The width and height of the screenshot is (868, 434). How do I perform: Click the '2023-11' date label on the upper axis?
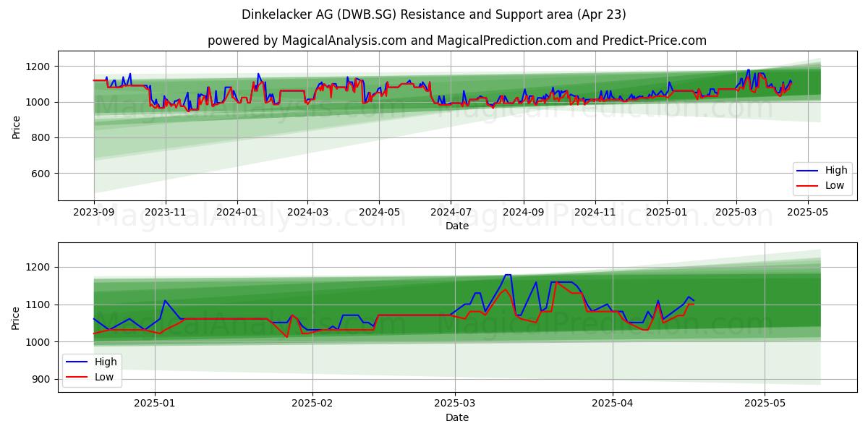(x=166, y=212)
